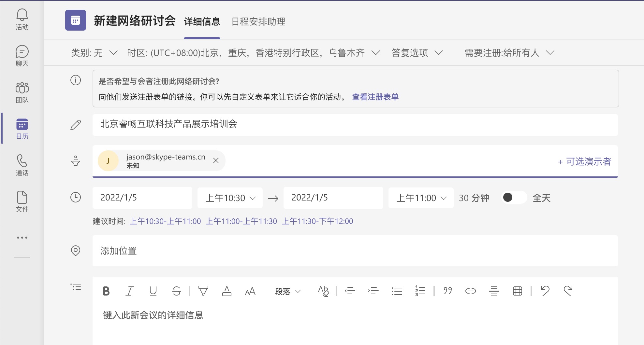Insert a horizontal rule
Image resolution: width=644 pixels, height=345 pixels.
point(494,291)
